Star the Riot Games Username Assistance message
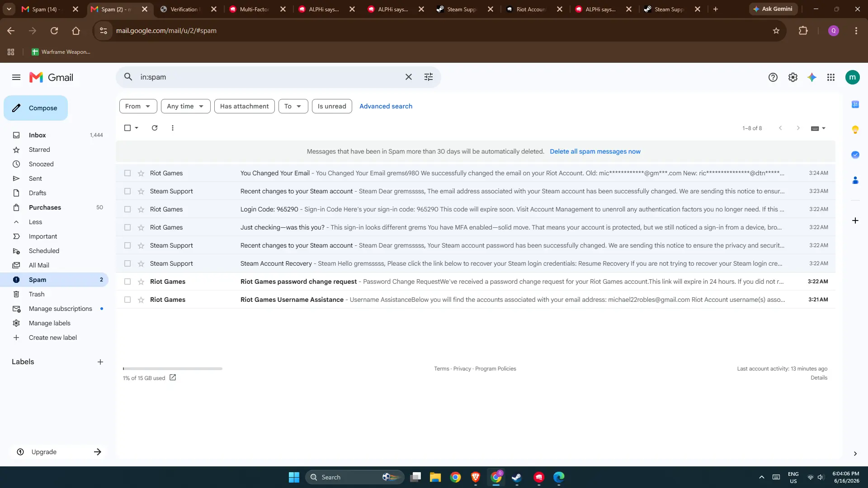The image size is (868, 488). [141, 300]
